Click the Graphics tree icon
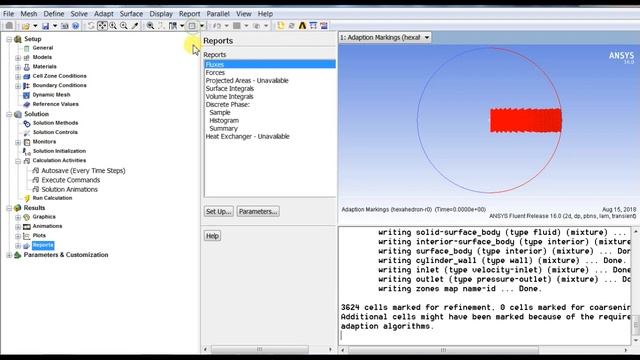 click(27, 217)
